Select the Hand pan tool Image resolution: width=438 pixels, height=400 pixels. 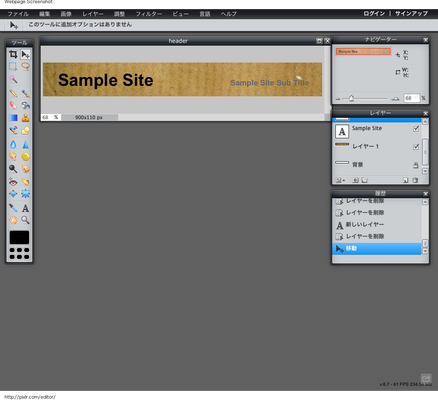[x=13, y=220]
